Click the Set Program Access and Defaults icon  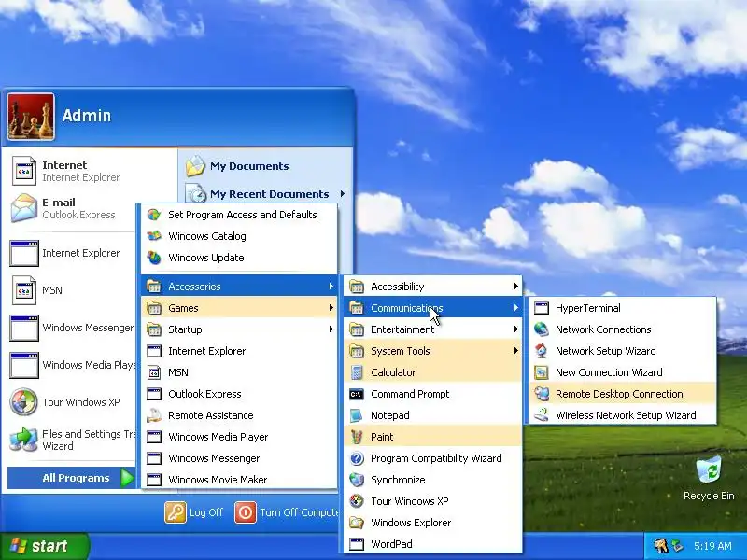pyautogui.click(x=154, y=215)
